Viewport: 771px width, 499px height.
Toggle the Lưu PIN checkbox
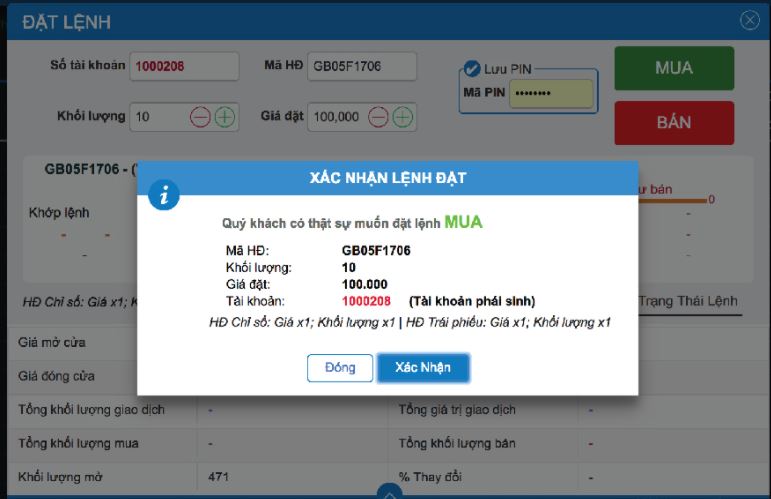[472, 68]
